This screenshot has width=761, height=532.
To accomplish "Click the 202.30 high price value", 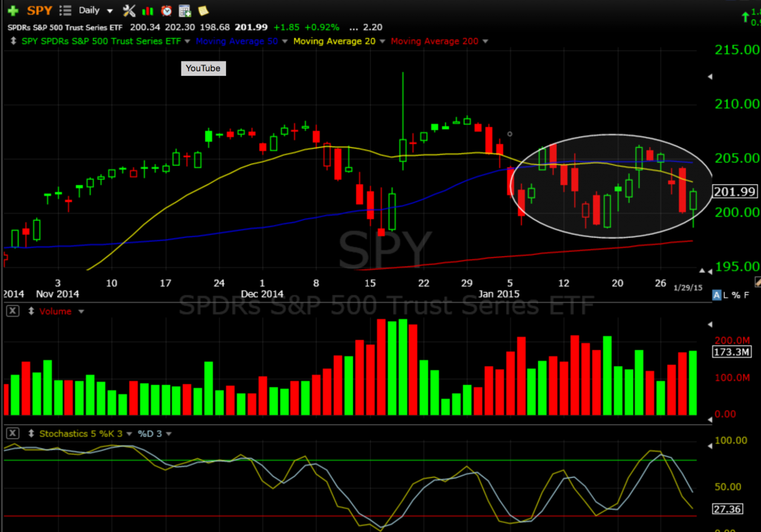I will tap(180, 27).
